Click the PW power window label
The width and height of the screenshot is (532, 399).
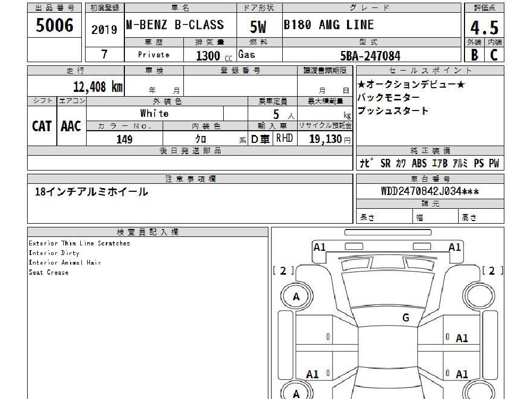coord(494,163)
